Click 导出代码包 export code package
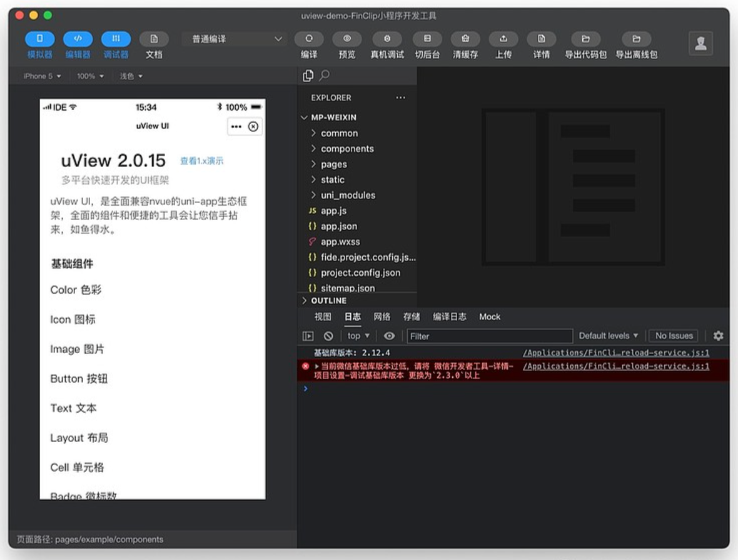 (x=585, y=39)
